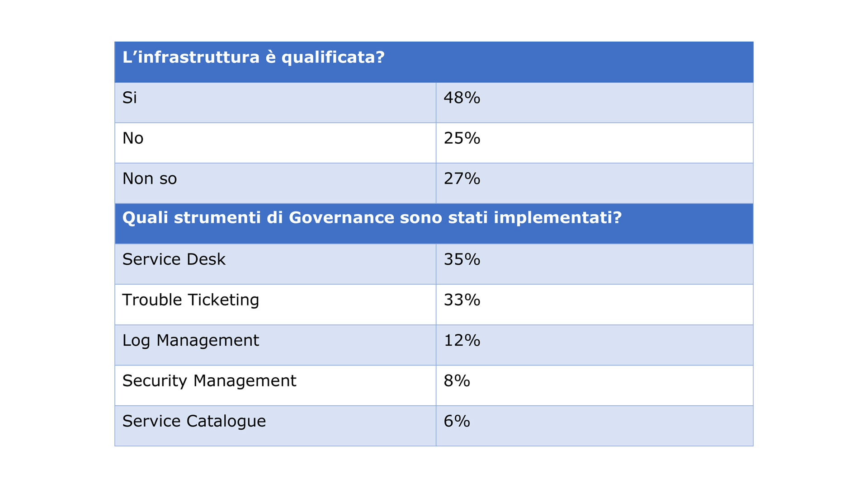The image size is (868, 488).
Task: Click the "Quali strumenti di Governance" header row
Action: pyautogui.click(x=434, y=224)
